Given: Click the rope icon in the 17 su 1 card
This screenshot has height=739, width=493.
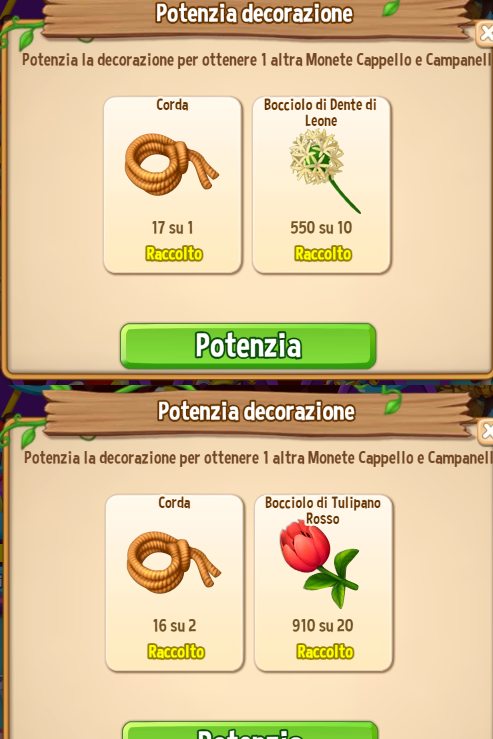Looking at the screenshot, I should [172, 164].
